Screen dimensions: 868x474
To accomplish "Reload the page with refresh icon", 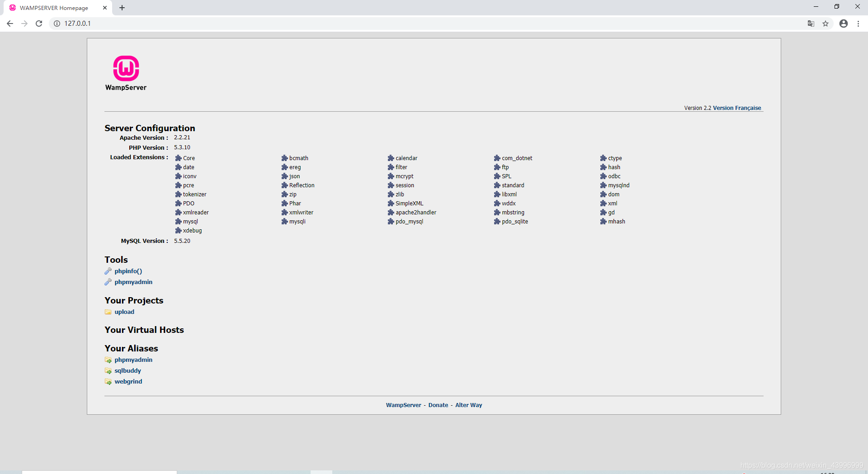I will 39,24.
